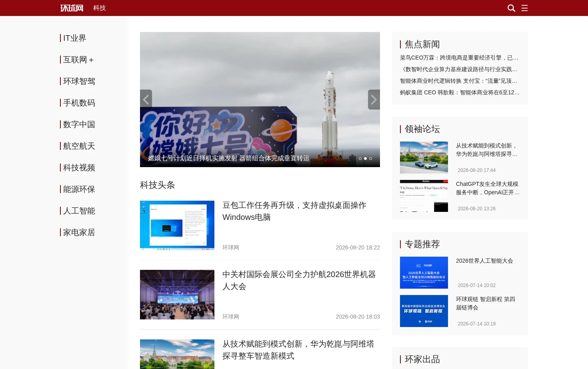Go to the 环球网 logo homepage
The width and height of the screenshot is (588, 369).
[72, 8]
